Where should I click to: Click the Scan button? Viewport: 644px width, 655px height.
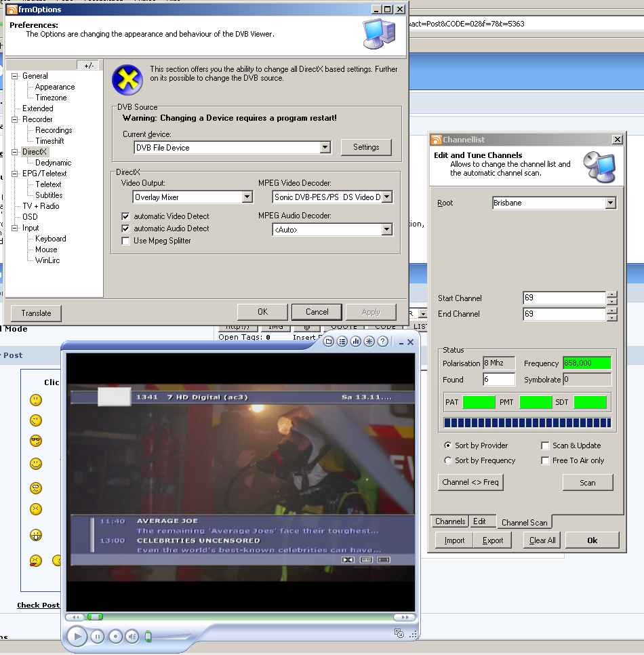588,483
